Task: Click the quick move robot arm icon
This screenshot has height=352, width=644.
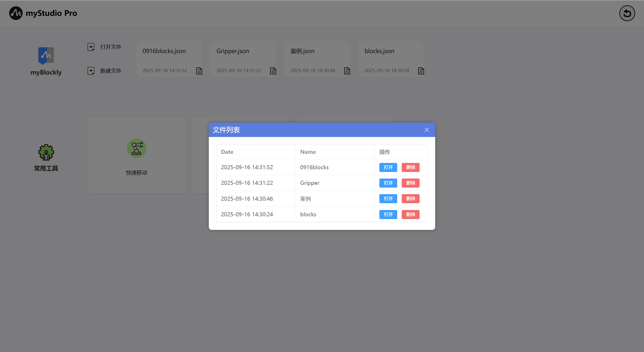Action: click(x=136, y=148)
